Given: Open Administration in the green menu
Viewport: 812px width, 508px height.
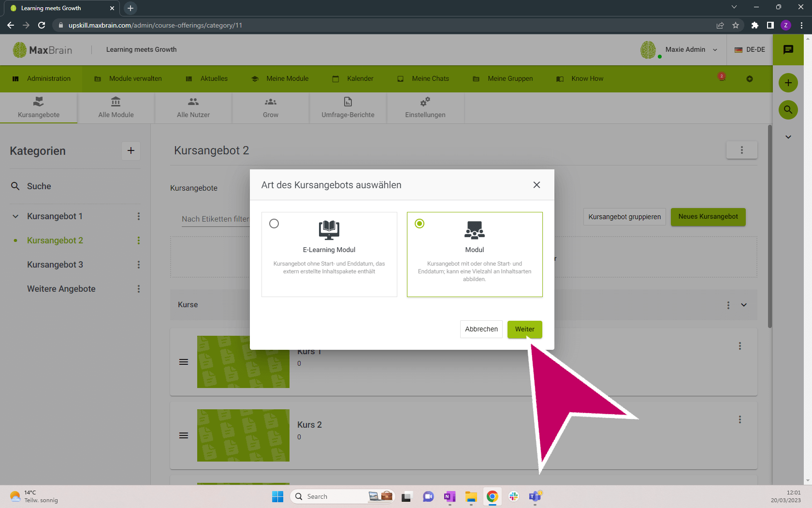Looking at the screenshot, I should (42, 78).
